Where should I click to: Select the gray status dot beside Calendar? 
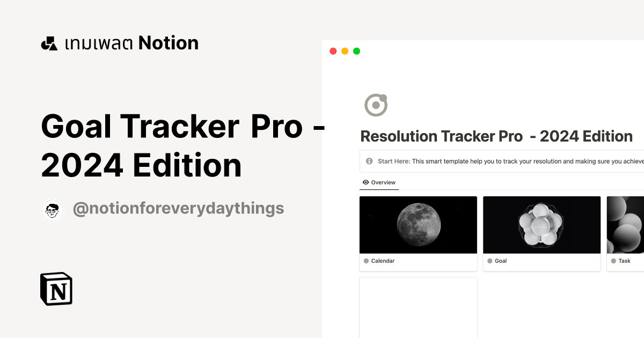click(367, 261)
